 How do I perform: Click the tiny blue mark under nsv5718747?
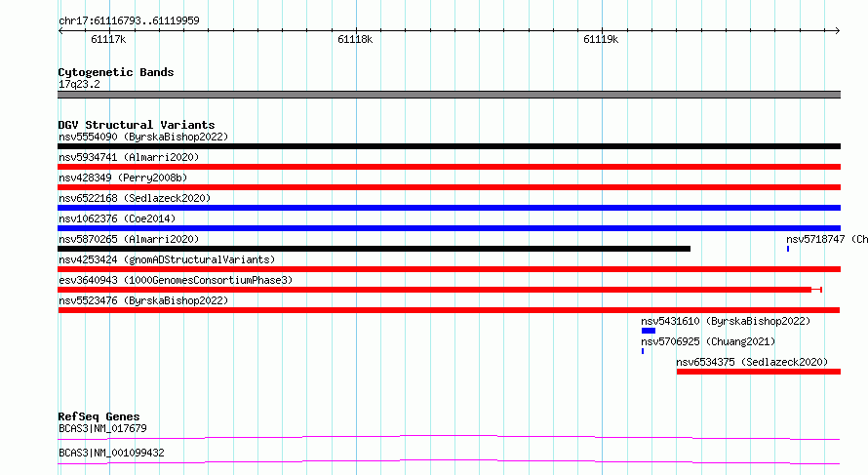(788, 249)
